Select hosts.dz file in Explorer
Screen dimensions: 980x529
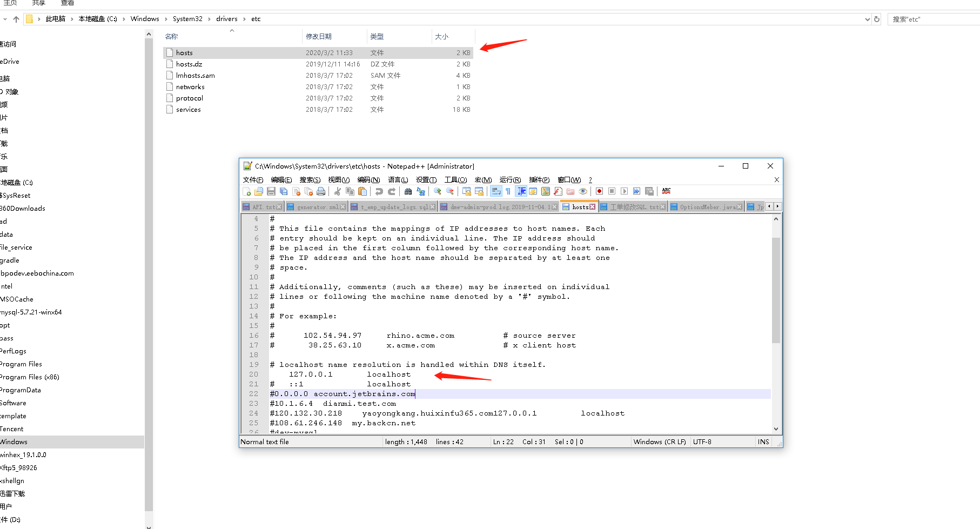pos(318,64)
